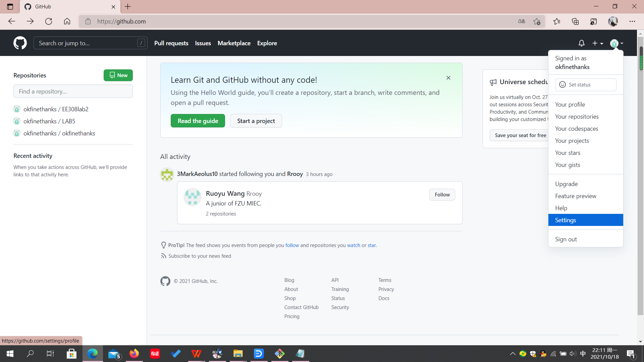Choose Upgrade in user menu
This screenshot has height=362, width=644.
tap(586, 184)
